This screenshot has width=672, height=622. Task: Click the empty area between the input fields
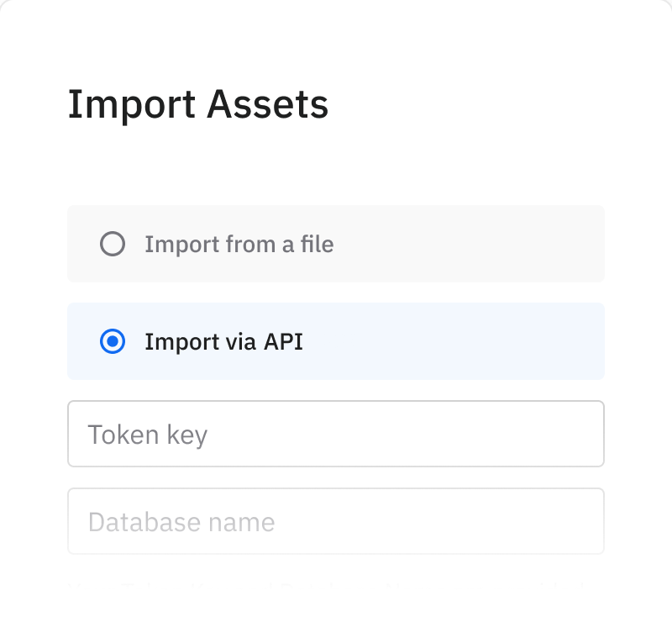[336, 477]
